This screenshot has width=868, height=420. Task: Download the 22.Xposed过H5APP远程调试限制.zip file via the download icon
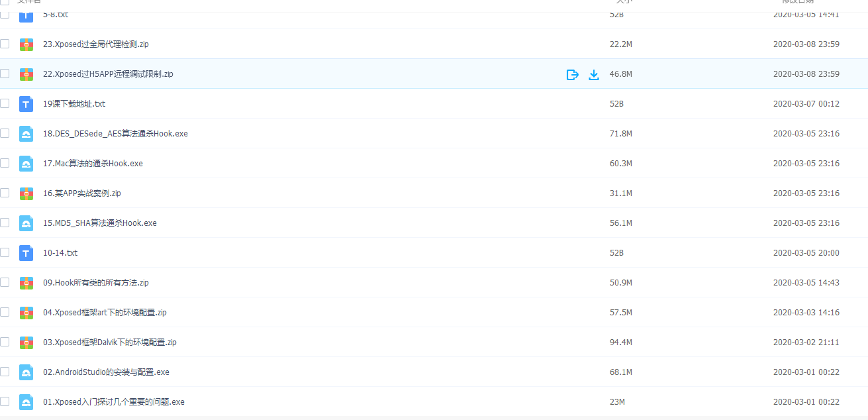click(x=594, y=74)
